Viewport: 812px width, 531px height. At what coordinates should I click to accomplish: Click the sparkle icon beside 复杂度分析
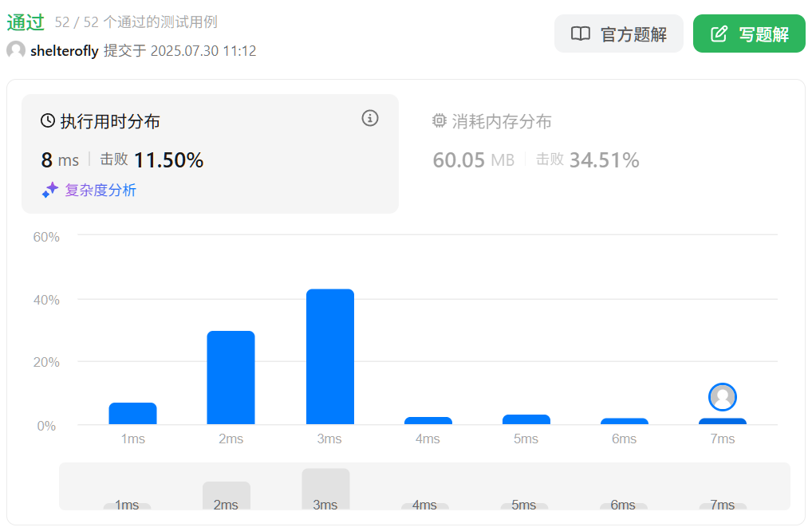(49, 190)
